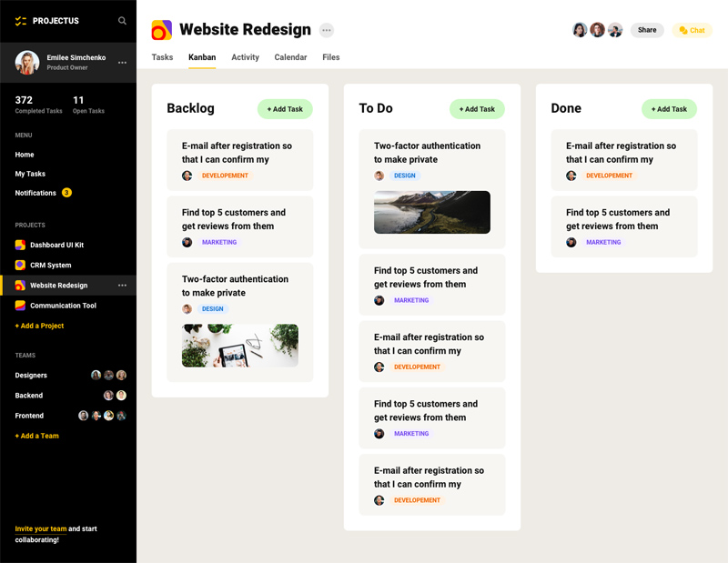Add a task to the To Do column
728x563 pixels.
pyautogui.click(x=477, y=108)
